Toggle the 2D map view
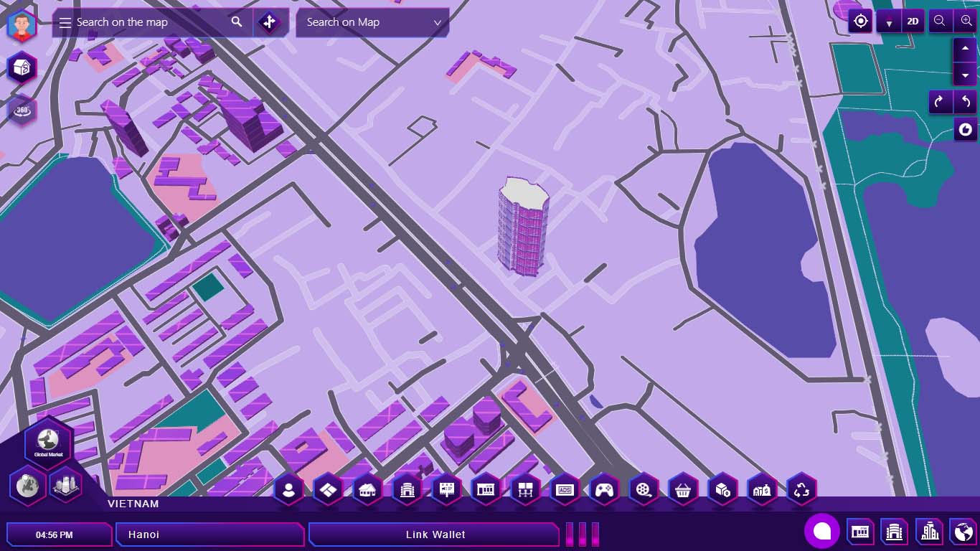The height and width of the screenshot is (551, 980). (913, 22)
